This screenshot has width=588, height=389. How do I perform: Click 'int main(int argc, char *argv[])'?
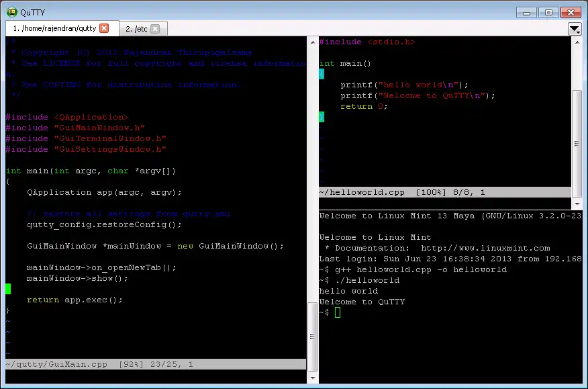click(91, 171)
